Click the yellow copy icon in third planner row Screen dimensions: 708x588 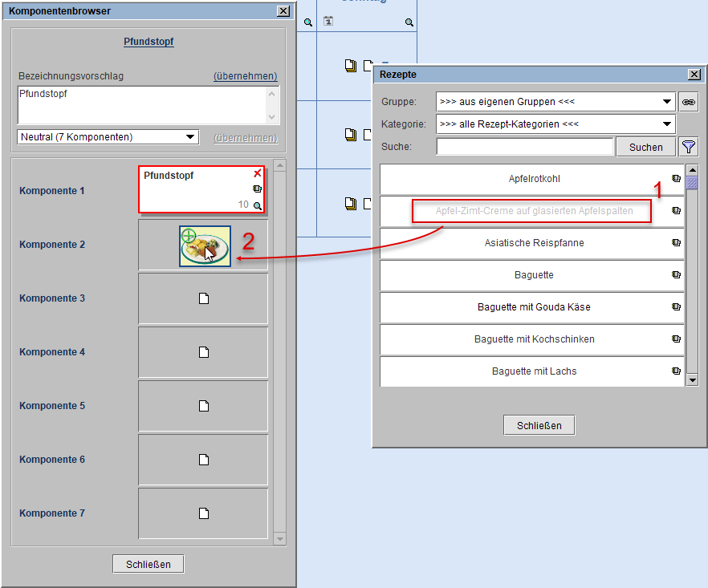tap(350, 204)
